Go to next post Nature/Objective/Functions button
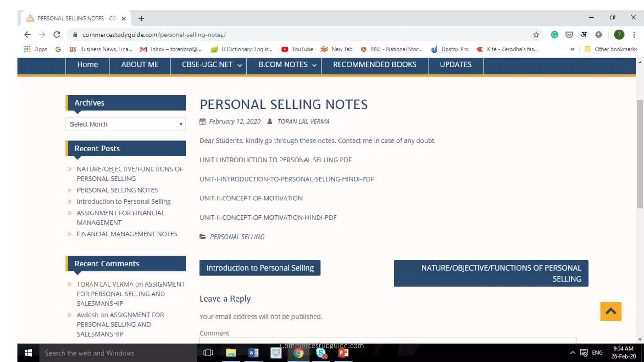The height and width of the screenshot is (362, 644). [x=491, y=273]
